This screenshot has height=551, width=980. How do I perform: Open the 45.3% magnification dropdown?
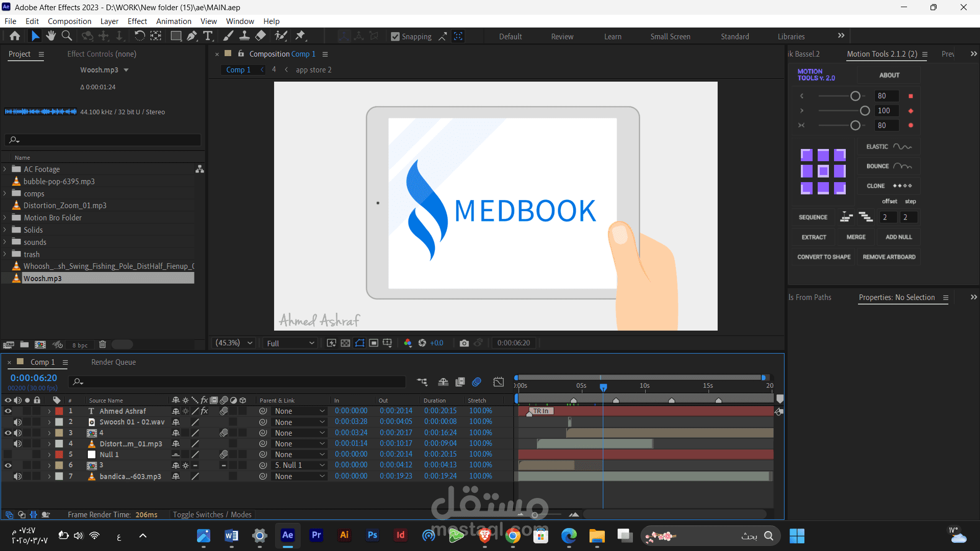(x=234, y=343)
